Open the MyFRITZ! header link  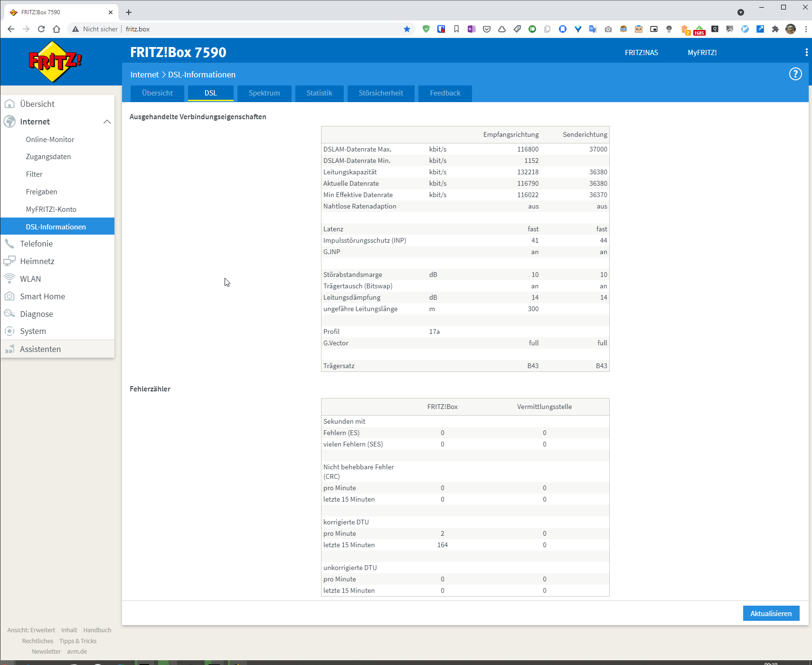pyautogui.click(x=702, y=53)
